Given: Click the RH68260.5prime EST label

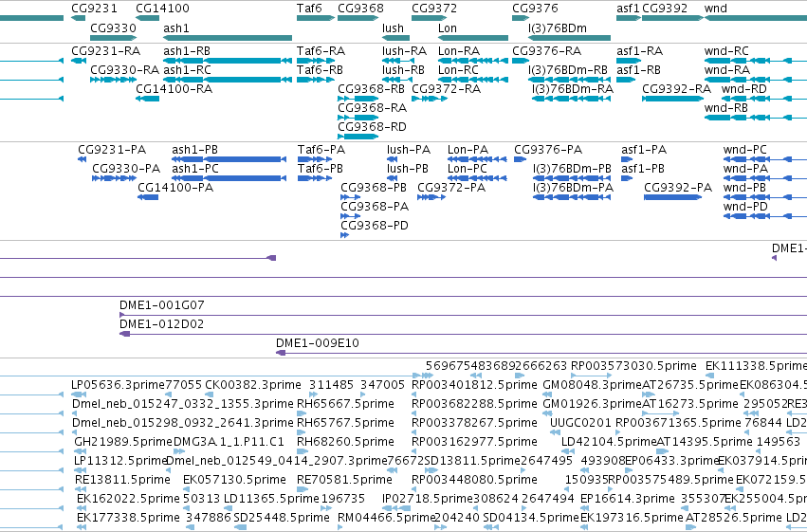Looking at the screenshot, I should (345, 443).
